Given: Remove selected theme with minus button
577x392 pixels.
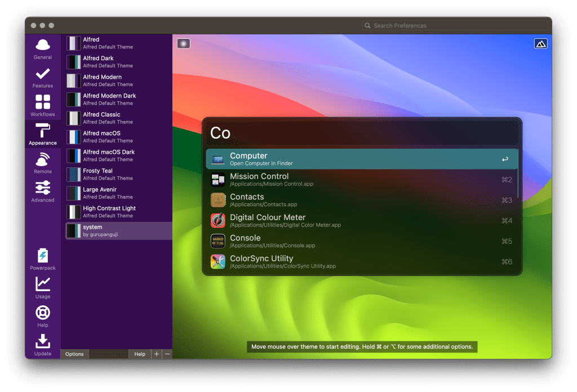Looking at the screenshot, I should (x=167, y=354).
